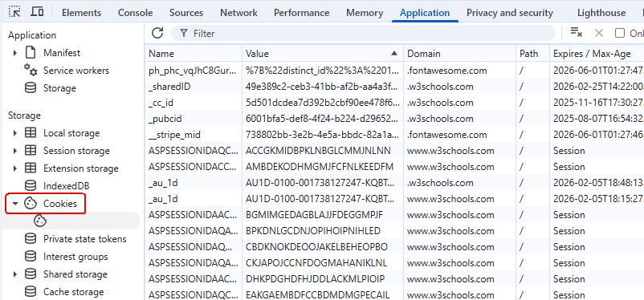Click the sort arrow in Value column
This screenshot has width=644, height=300.
[x=394, y=54]
